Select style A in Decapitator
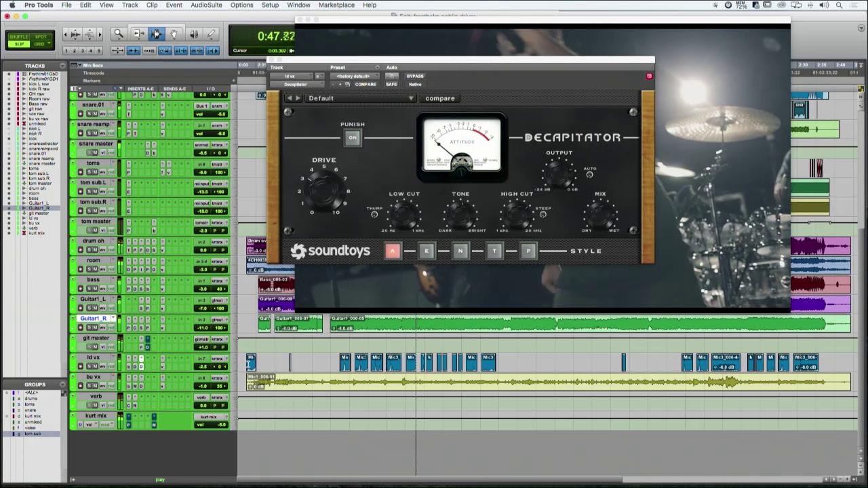Image resolution: width=868 pixels, height=488 pixels. click(x=393, y=251)
